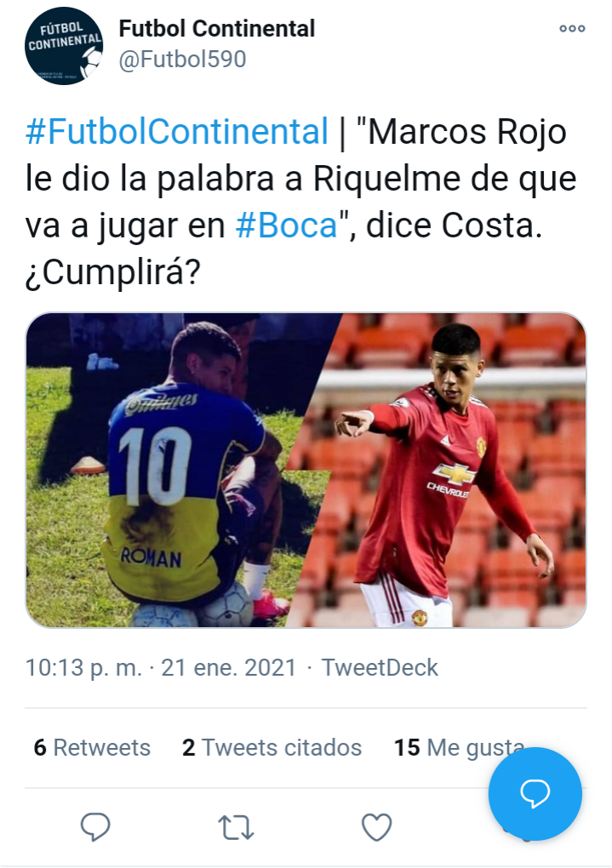The height and width of the screenshot is (868, 612).
Task: View the 2 Tweets citados list
Action: 272,747
